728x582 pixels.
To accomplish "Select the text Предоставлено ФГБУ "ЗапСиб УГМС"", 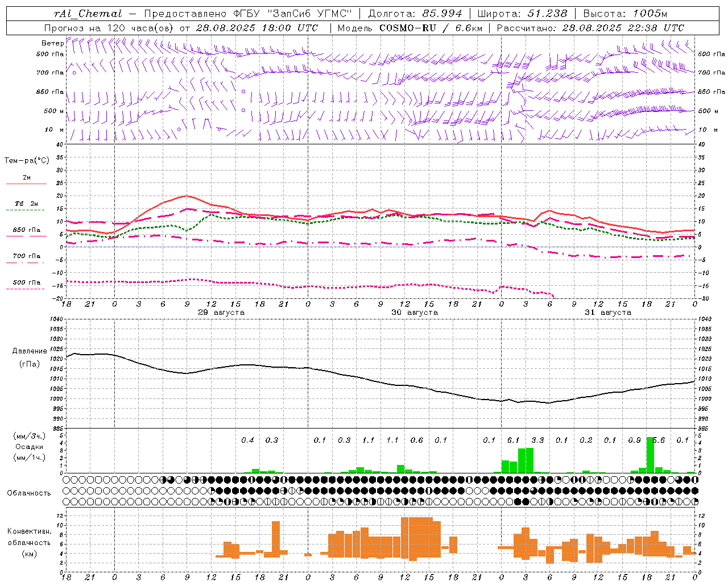I will pyautogui.click(x=248, y=14).
